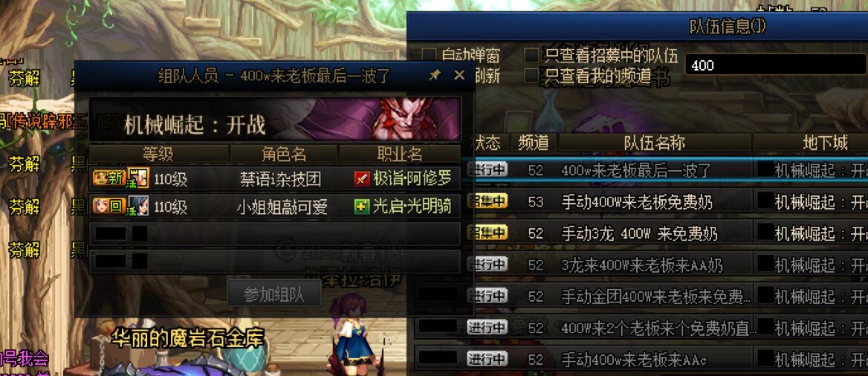
Task: Click the red sword Asura class icon
Action: tap(361, 178)
